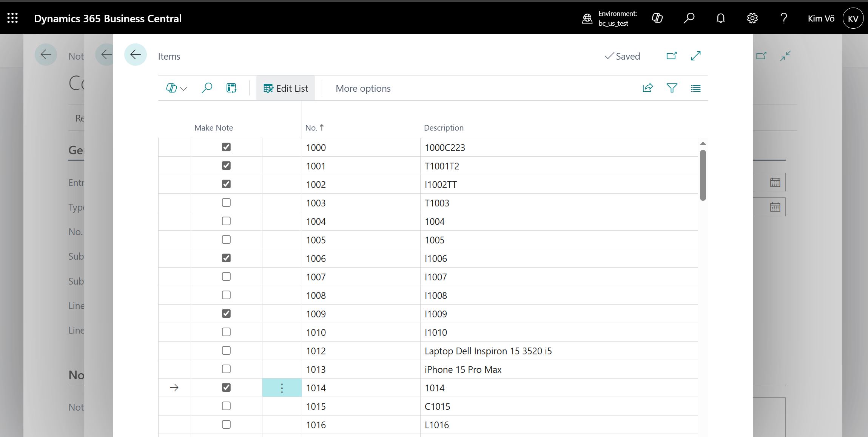Viewport: 868px width, 437px height.
Task: Uncheck Make Note for item 1002
Action: 226,184
